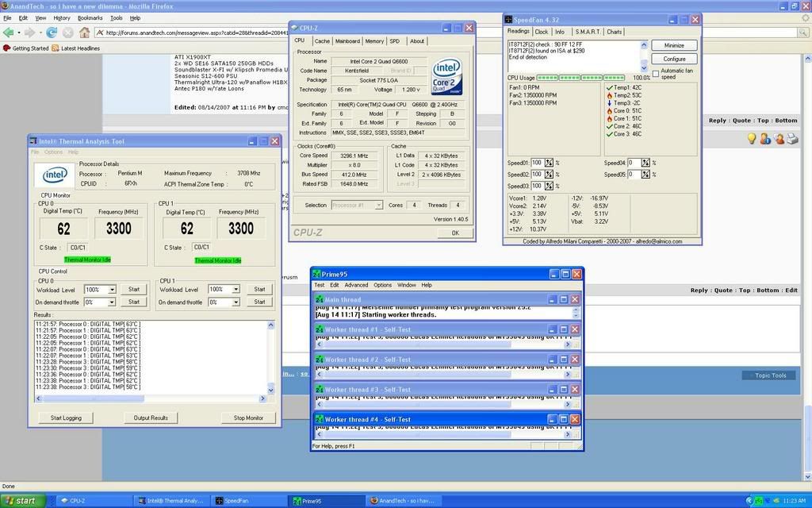Open the Back history dropdown arrow in Firefox
Image resolution: width=812 pixels, height=508 pixels.
tap(19, 33)
